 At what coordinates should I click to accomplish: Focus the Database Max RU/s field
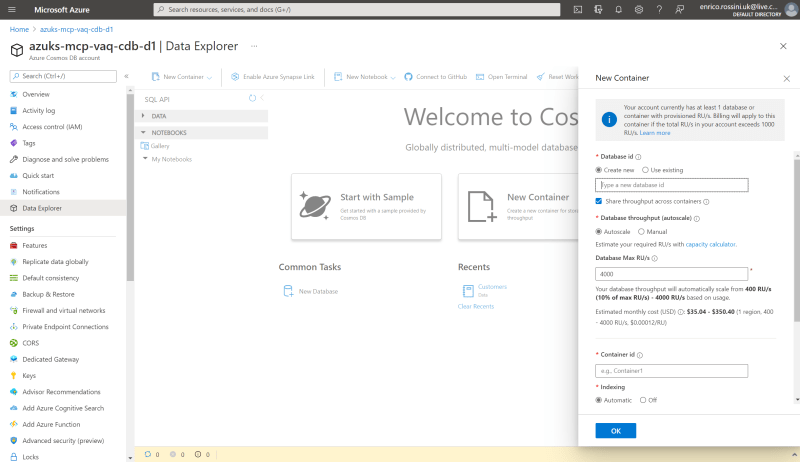671,274
